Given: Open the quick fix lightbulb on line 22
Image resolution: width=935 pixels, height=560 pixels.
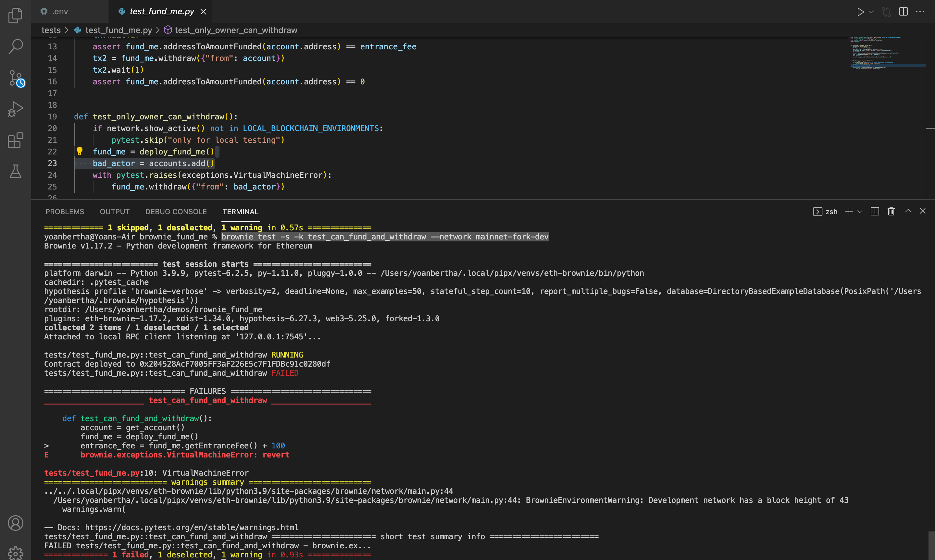Looking at the screenshot, I should point(80,151).
